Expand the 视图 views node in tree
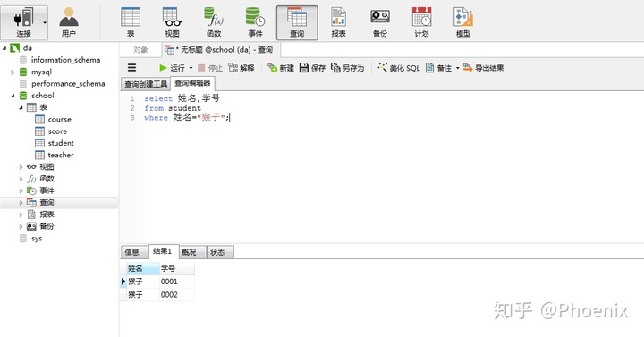The image size is (644, 337). pyautogui.click(x=21, y=167)
